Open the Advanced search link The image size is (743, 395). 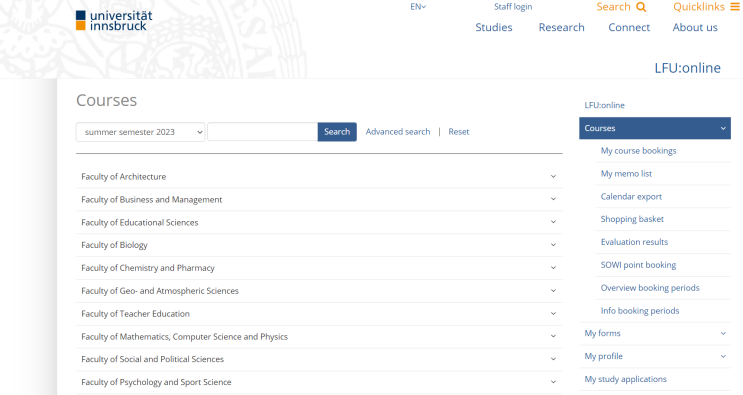tap(398, 132)
